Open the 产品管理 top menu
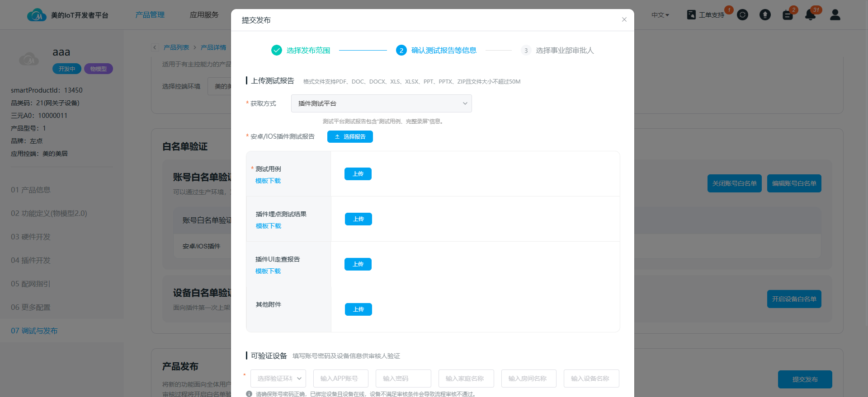 tap(150, 15)
